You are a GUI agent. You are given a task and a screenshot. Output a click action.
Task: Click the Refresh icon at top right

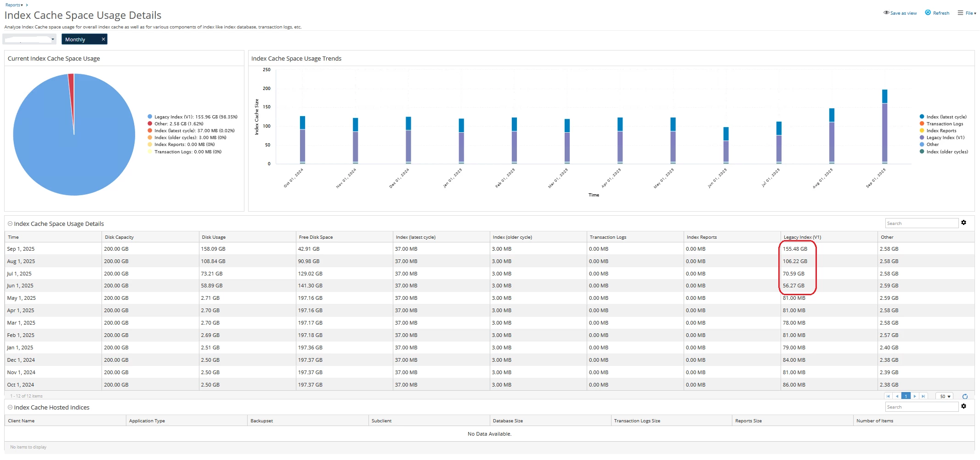tap(928, 13)
